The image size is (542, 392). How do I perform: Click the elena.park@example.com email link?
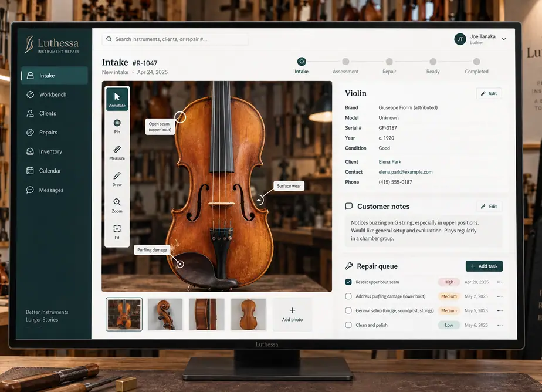(405, 172)
